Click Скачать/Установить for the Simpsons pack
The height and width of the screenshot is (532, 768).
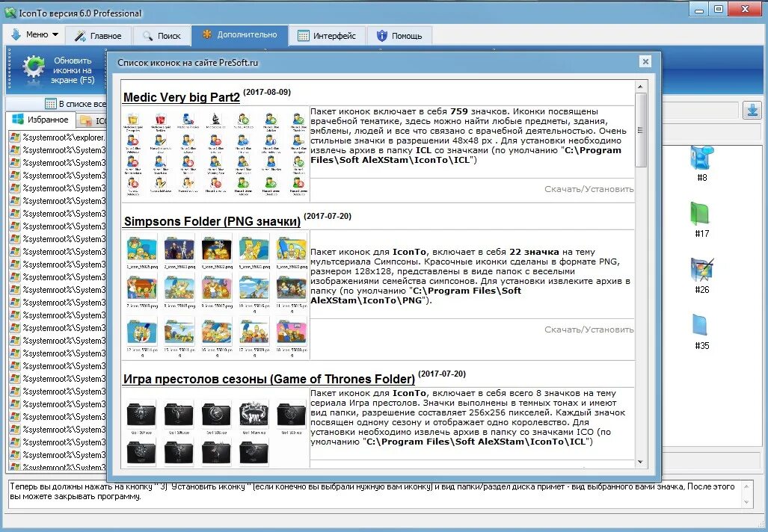(x=589, y=330)
